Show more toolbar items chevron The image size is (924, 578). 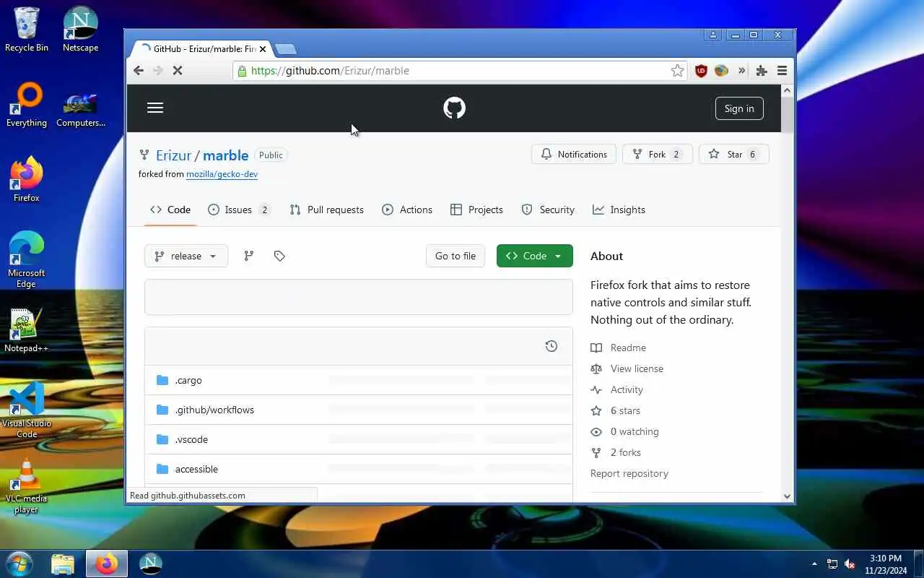741,71
